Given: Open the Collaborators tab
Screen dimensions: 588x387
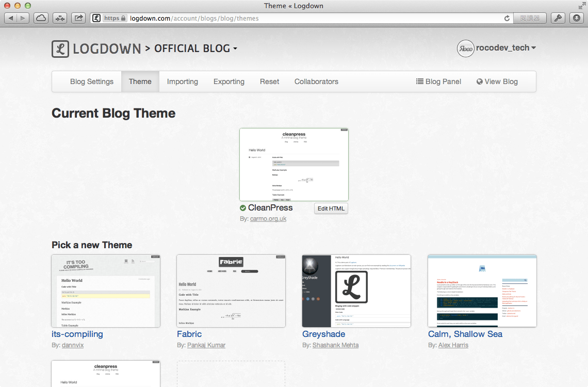Looking at the screenshot, I should point(316,82).
